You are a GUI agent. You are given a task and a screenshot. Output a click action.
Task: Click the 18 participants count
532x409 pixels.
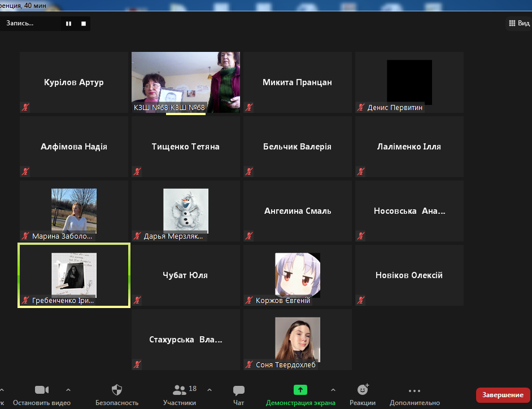[193, 388]
